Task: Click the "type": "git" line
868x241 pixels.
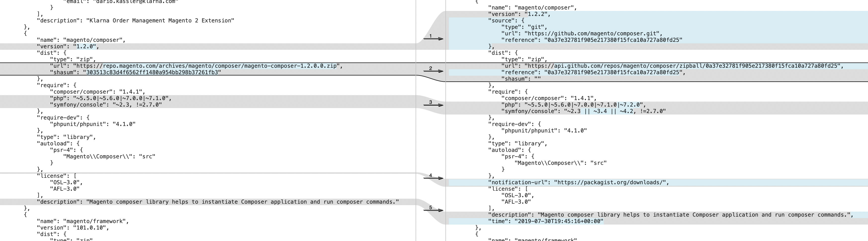Action: click(524, 27)
